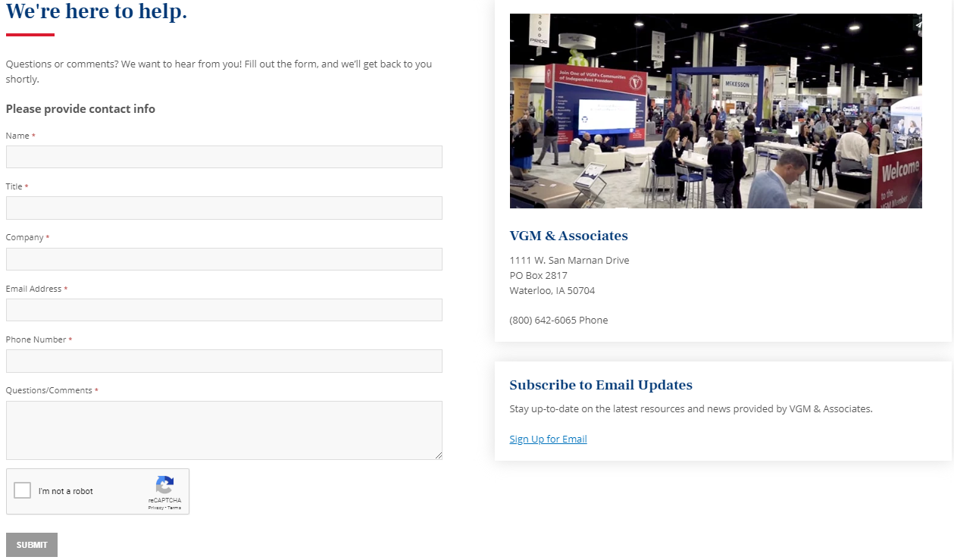Open reCAPTCHA Privacy link
Image resolution: width=954 pixels, height=560 pixels.
[x=155, y=508]
